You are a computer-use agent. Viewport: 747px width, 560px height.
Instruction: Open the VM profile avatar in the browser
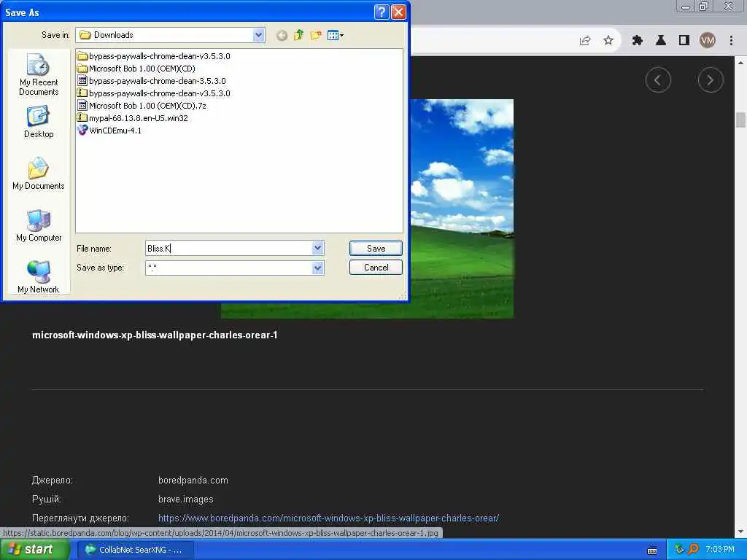coord(708,41)
